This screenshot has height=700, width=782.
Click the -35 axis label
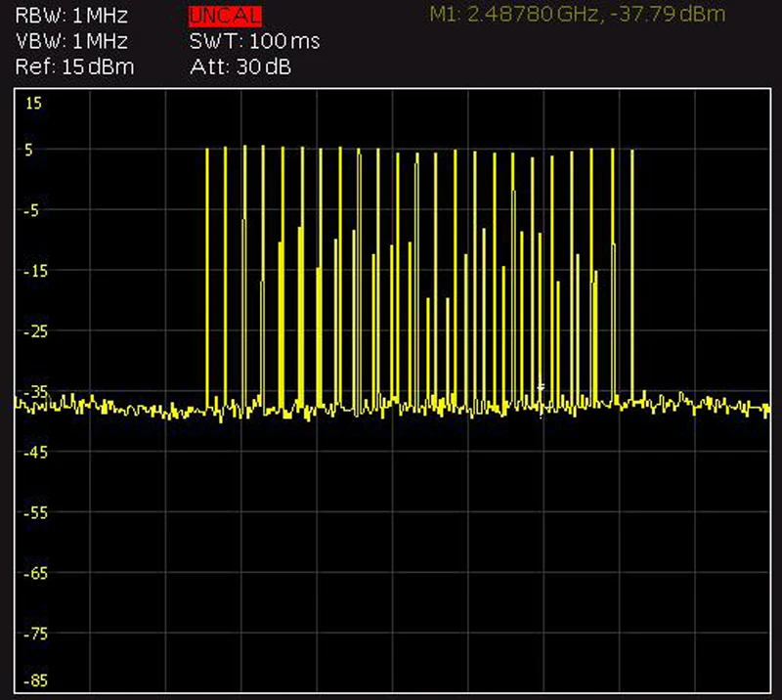(35, 392)
